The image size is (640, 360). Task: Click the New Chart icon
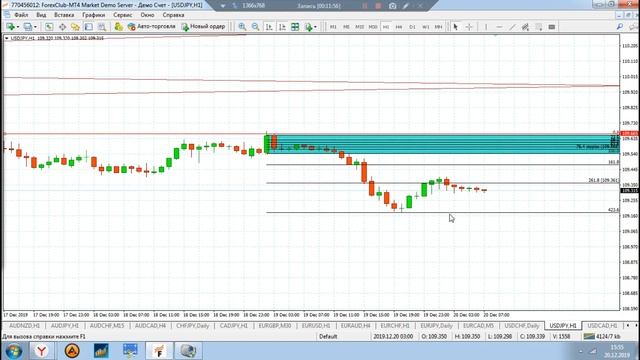(10, 27)
